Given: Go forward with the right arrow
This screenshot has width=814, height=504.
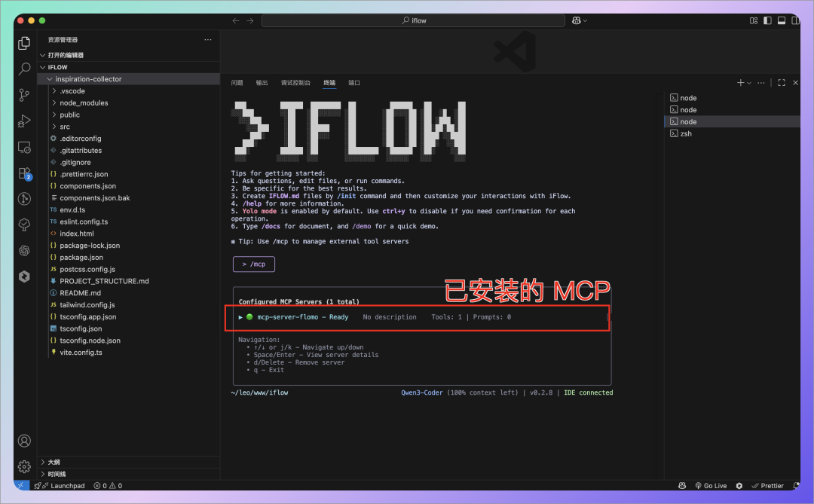Looking at the screenshot, I should pyautogui.click(x=249, y=21).
